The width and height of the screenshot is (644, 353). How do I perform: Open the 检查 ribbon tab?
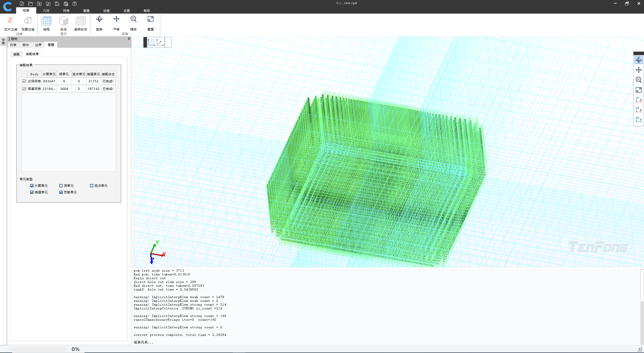click(x=107, y=11)
